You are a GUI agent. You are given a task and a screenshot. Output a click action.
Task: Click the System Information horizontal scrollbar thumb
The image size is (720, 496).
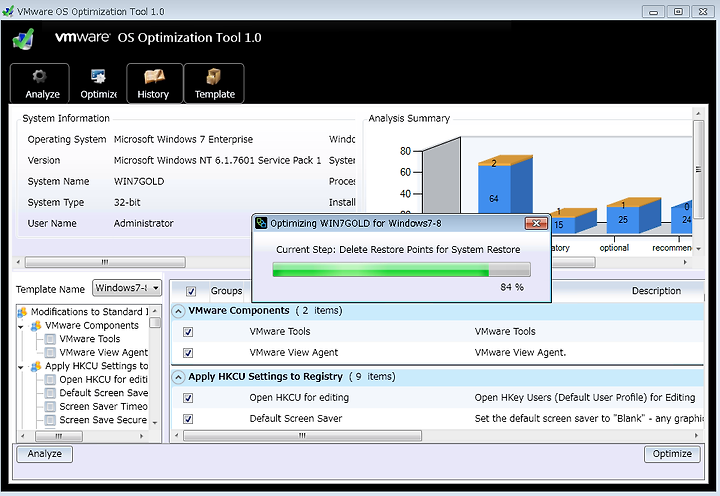105,262
